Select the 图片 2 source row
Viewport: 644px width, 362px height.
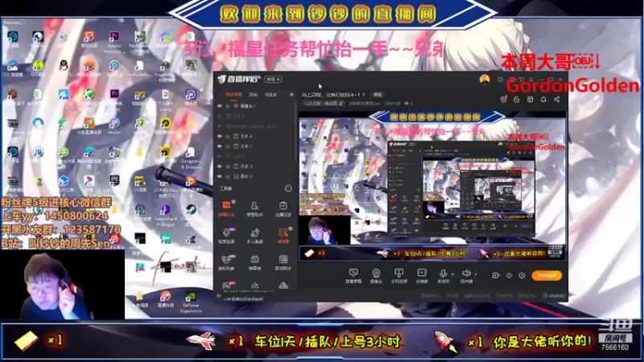point(254,176)
